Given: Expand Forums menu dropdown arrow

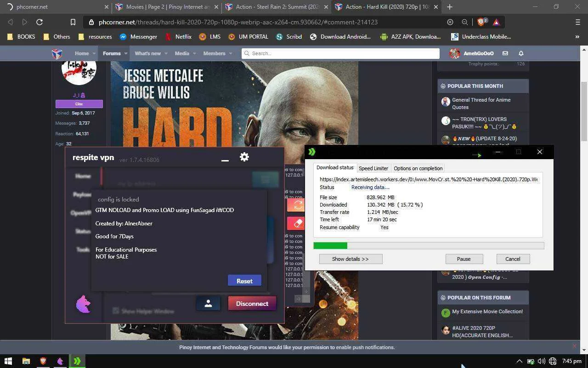Looking at the screenshot, I should [x=125, y=53].
